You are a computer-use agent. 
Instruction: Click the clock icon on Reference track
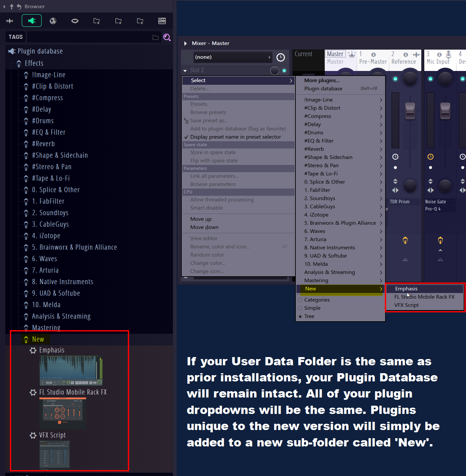[395, 157]
